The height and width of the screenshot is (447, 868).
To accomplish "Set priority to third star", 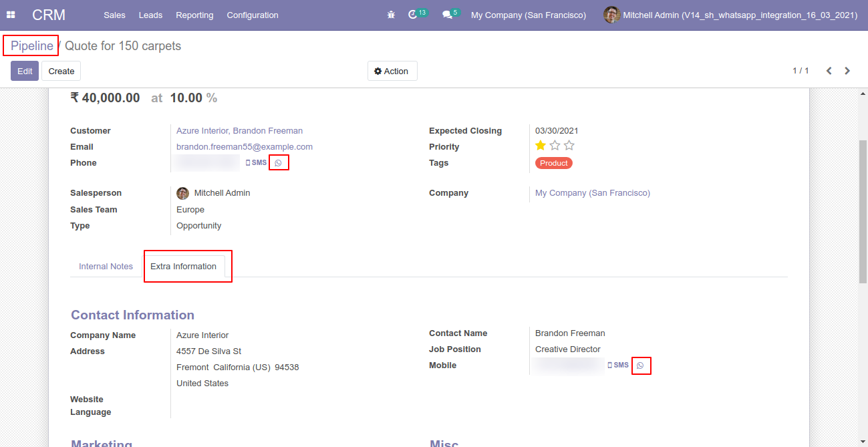I will tap(569, 146).
